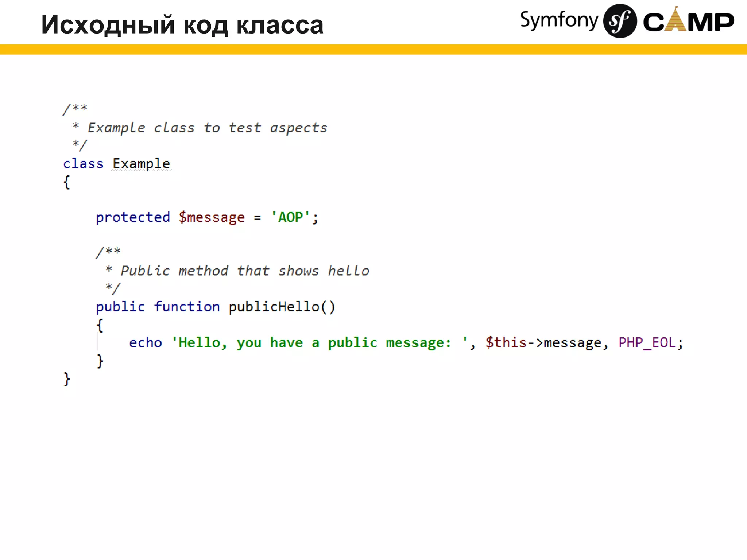Click the $this->message expression

coord(543,342)
